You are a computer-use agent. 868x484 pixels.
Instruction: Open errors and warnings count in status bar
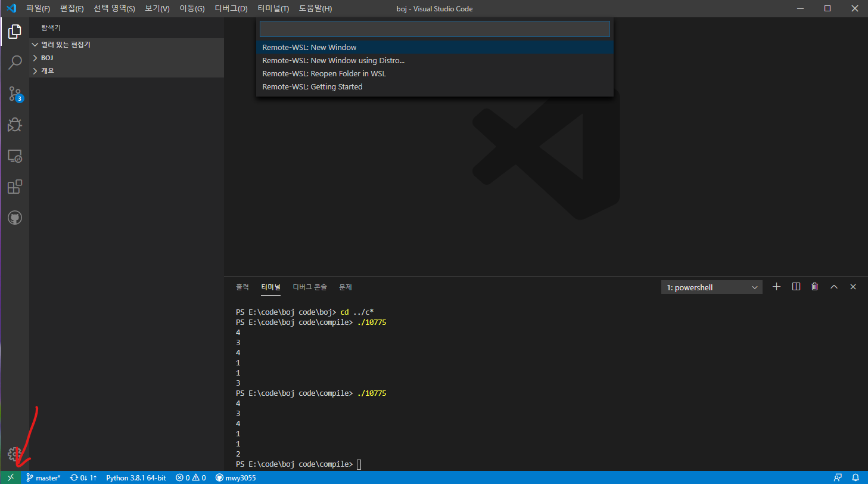[191, 477]
